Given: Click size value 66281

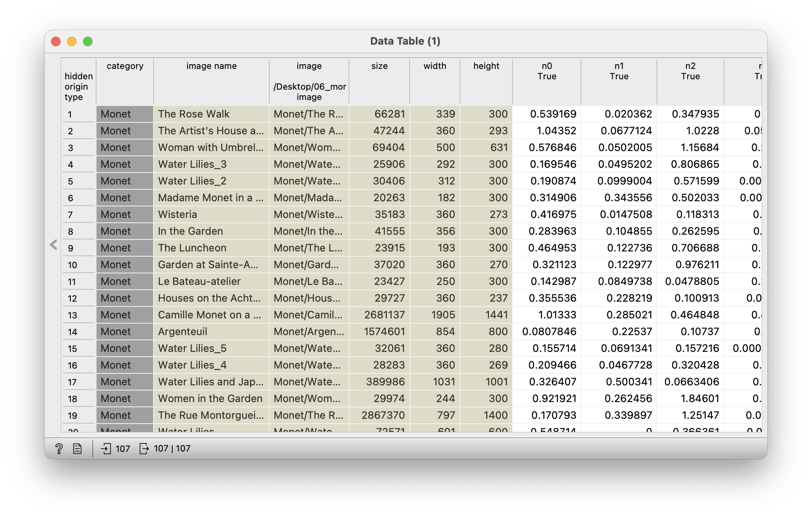Looking at the screenshot, I should point(379,114).
